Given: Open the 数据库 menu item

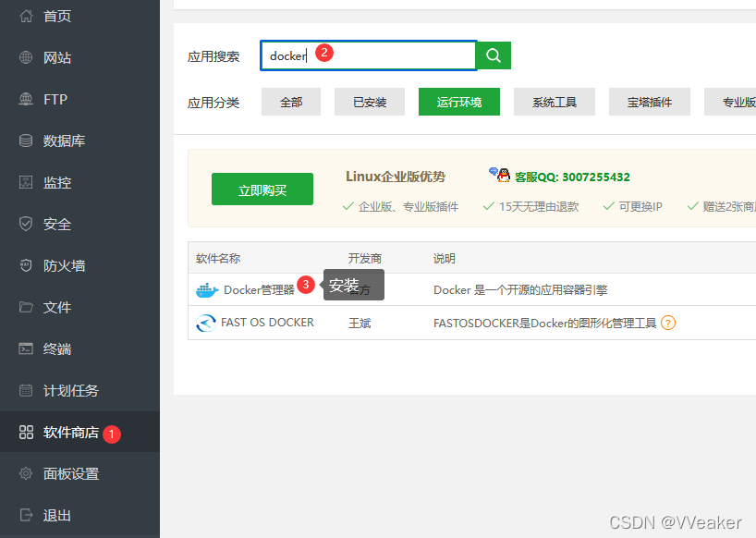Looking at the screenshot, I should tap(79, 141).
